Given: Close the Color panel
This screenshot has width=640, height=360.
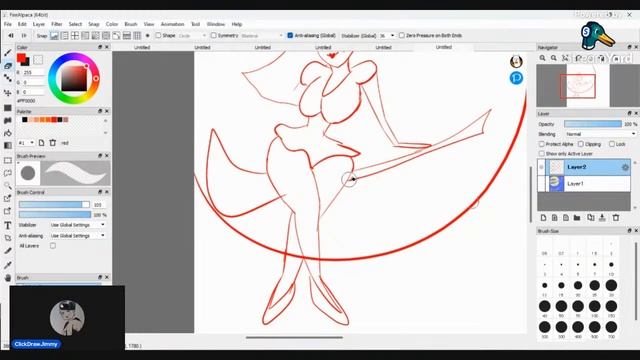Looking at the screenshot, I should click(107, 47).
